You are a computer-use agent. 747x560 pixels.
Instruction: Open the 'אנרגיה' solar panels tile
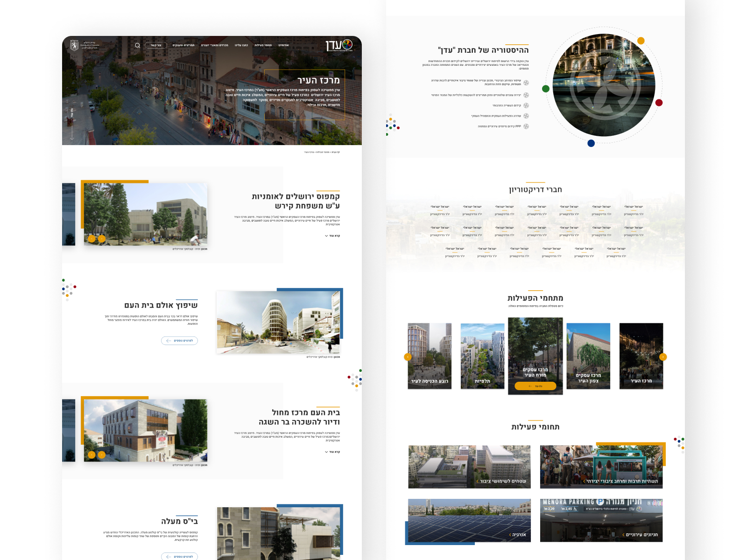point(469,520)
